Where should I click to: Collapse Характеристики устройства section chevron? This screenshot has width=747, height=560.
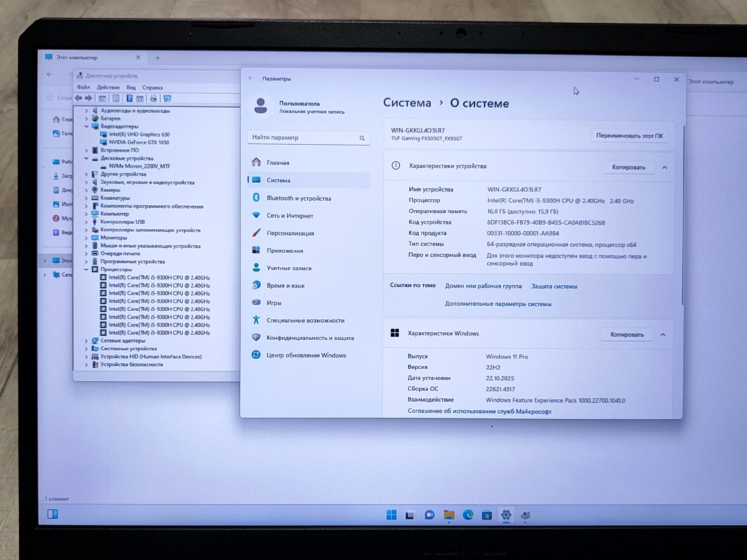[664, 167]
